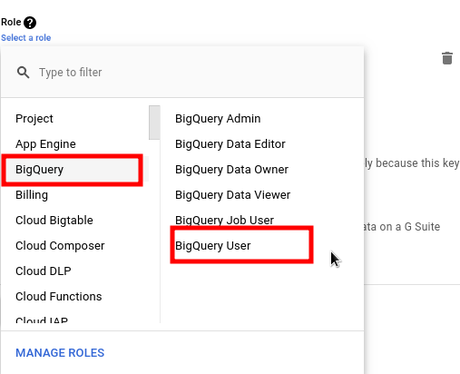Viewport: 460px width, 374px height.
Task: Click the search magnifier icon
Action: click(23, 72)
